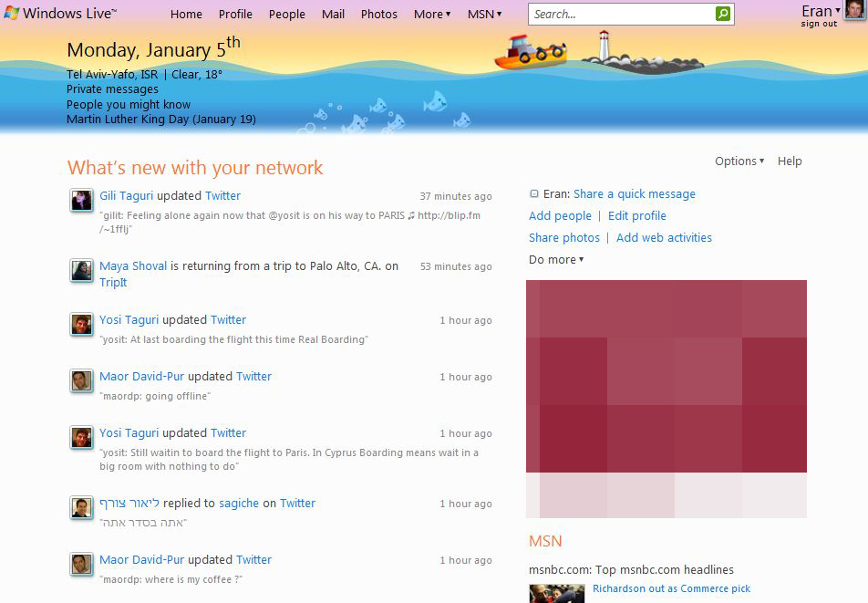Expand the Do more dropdown
This screenshot has height=603, width=868.
point(556,260)
